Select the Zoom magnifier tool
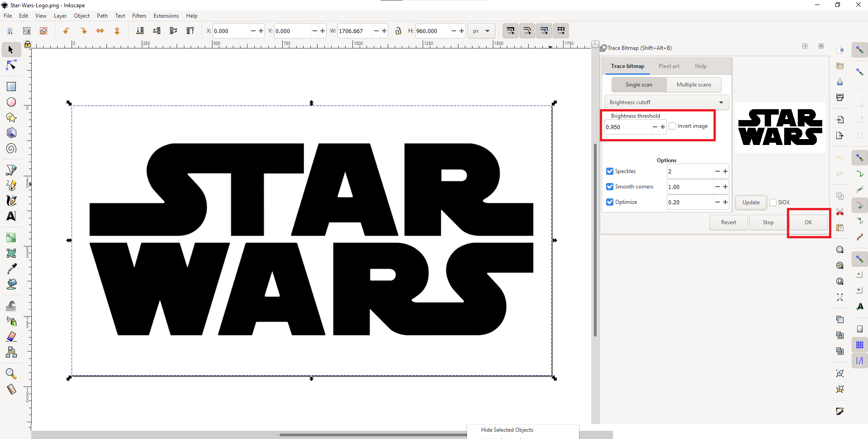 tap(11, 374)
